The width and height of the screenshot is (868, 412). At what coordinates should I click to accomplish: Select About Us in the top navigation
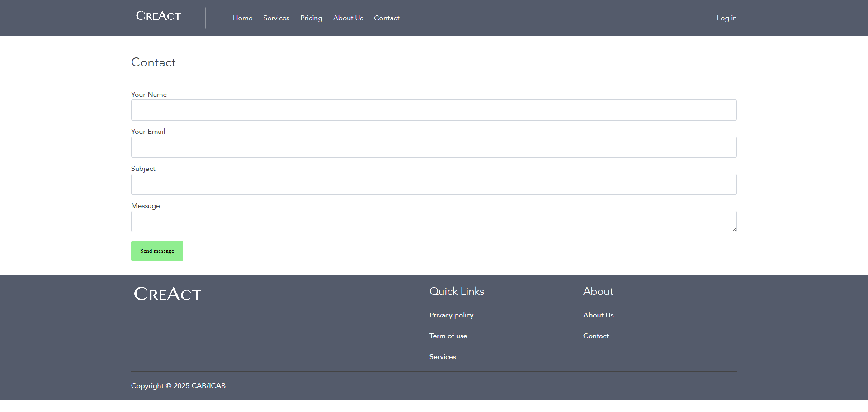(x=348, y=18)
